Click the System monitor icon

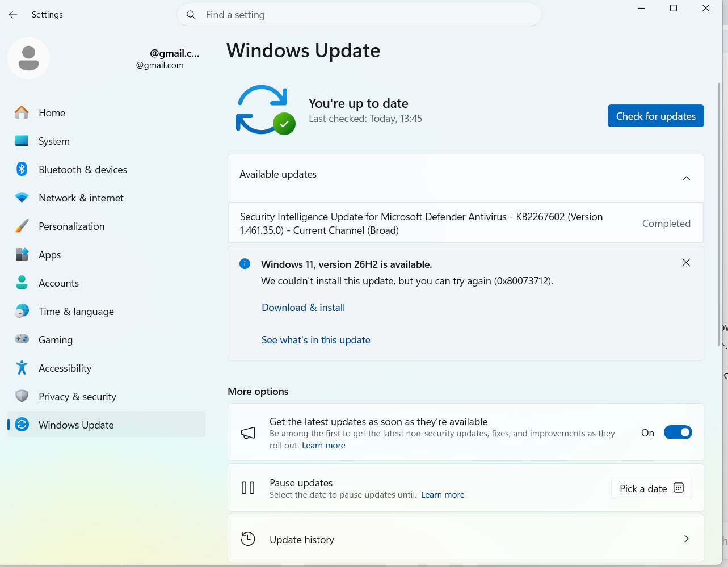pos(22,141)
